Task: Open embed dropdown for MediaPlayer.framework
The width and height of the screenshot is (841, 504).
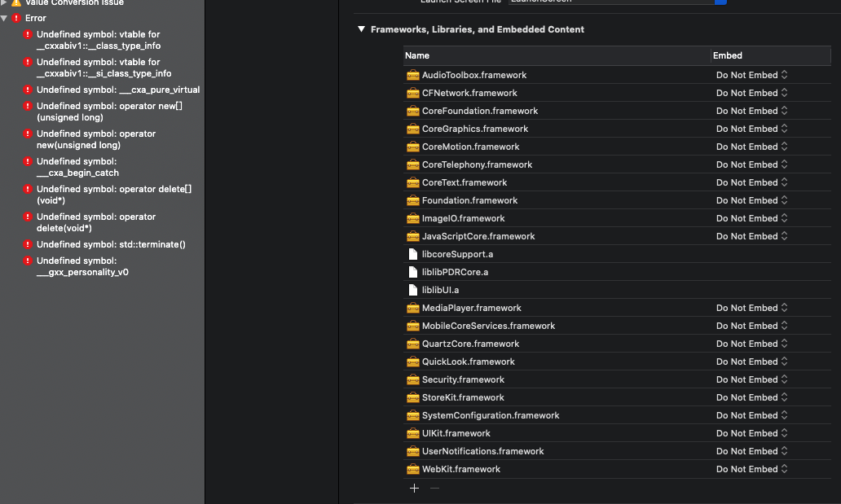Action: point(751,308)
